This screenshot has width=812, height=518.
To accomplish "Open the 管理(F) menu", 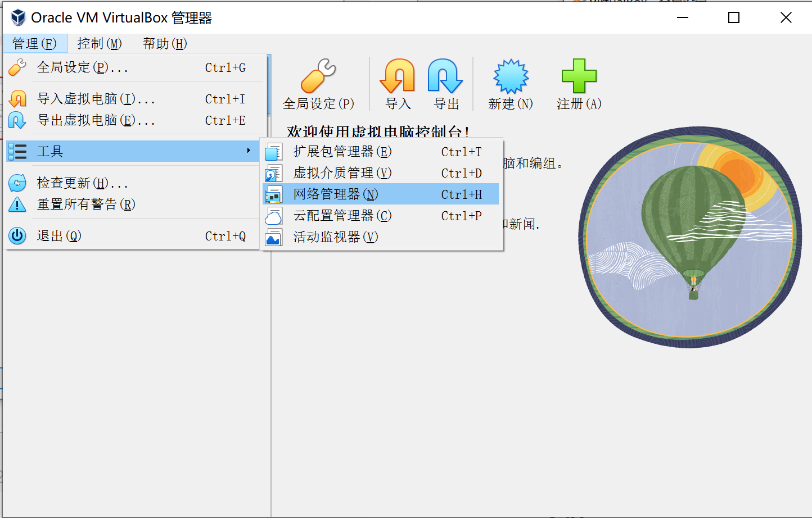I will [35, 43].
